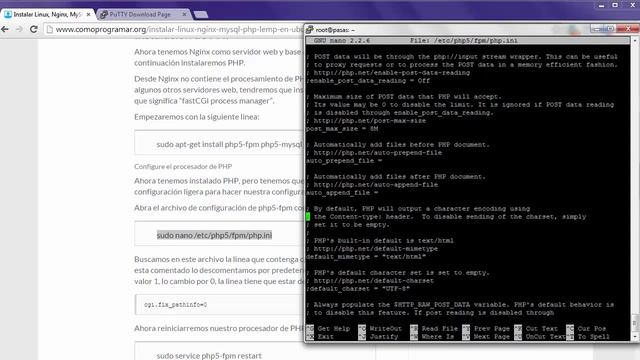Click the nano 'Justify' shortcut
The image size is (640, 360).
[378, 337]
